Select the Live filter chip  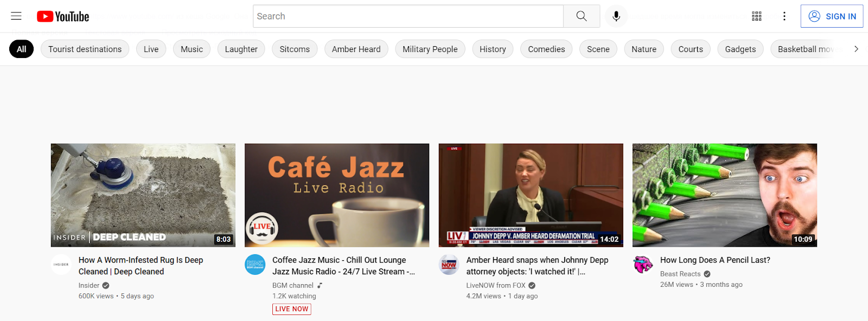pos(151,49)
